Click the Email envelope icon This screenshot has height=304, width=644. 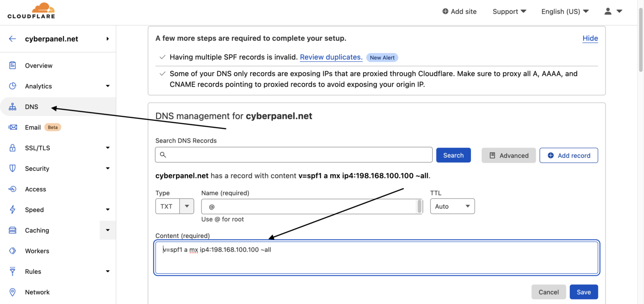point(13,127)
